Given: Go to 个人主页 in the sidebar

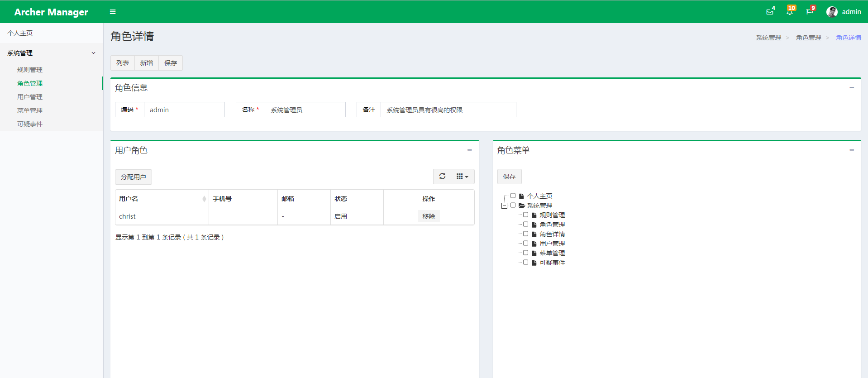Looking at the screenshot, I should pyautogui.click(x=20, y=33).
